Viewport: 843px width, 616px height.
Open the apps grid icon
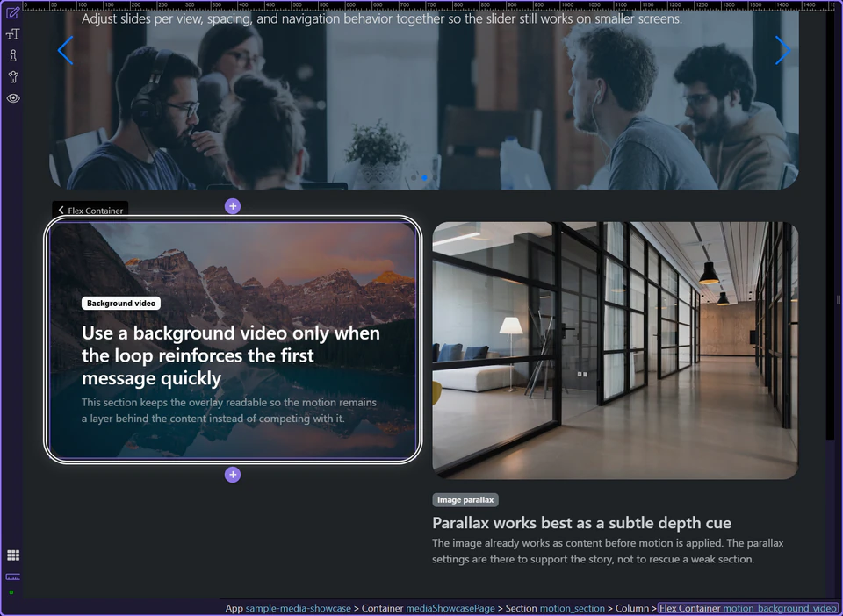(13, 555)
